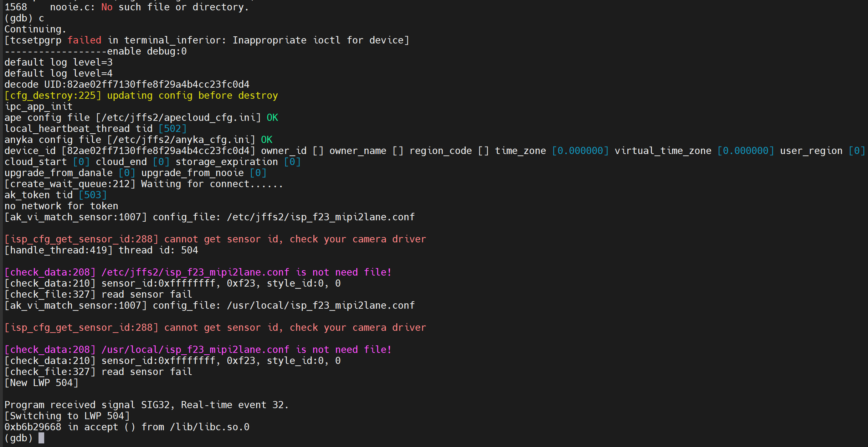The height and width of the screenshot is (447, 868).
Task: Click the ak_token tid [503] value
Action: [93, 195]
